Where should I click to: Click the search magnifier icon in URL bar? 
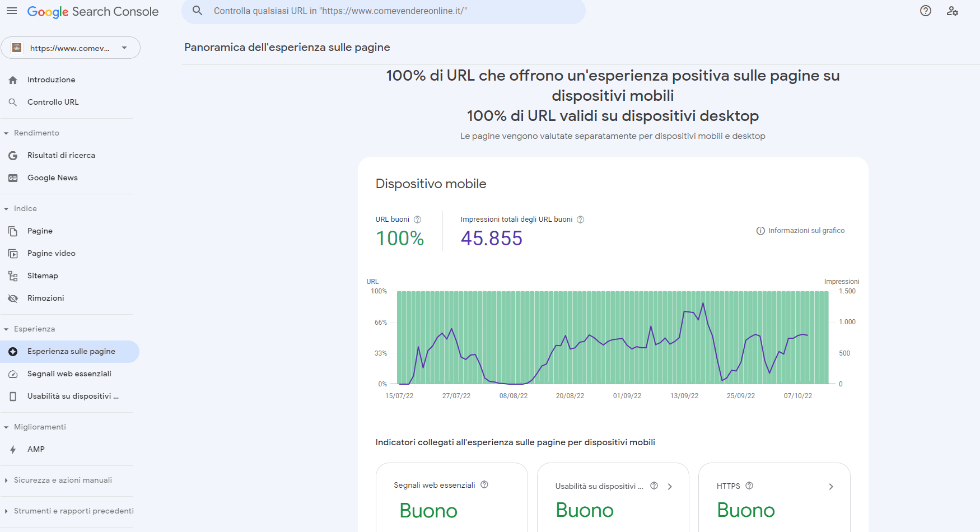[x=197, y=11]
